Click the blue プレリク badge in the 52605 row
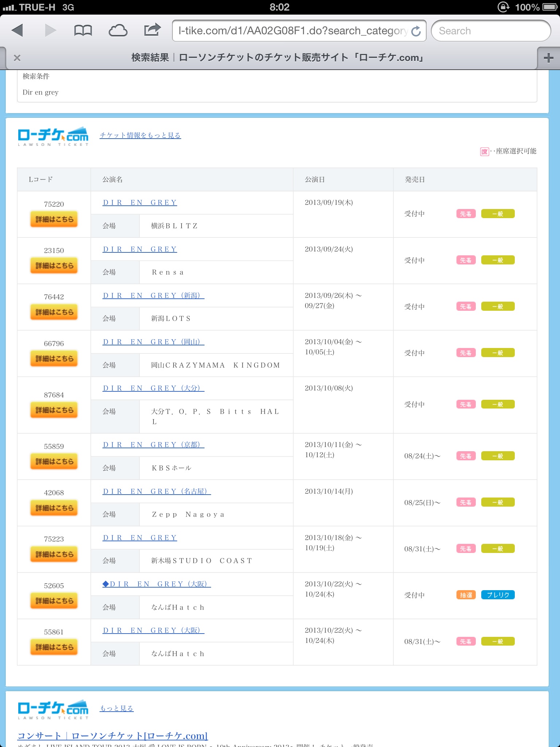 click(x=498, y=595)
